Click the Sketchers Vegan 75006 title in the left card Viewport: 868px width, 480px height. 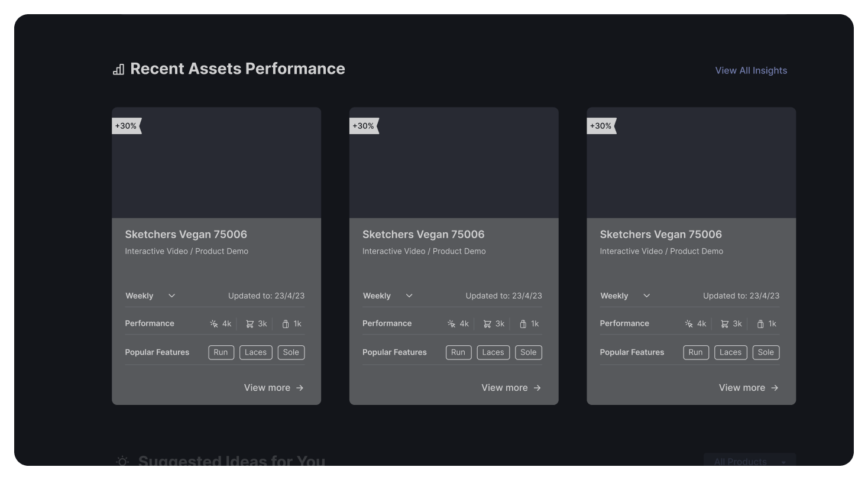pos(186,235)
